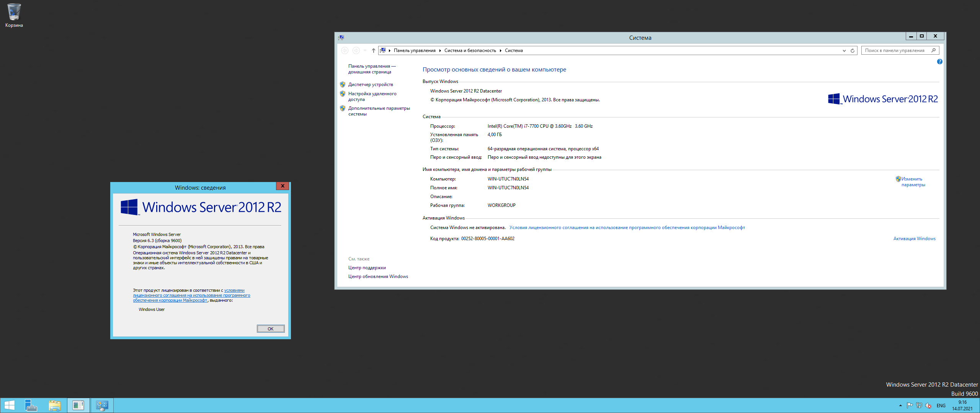Open the recent locations dropdown next to navigation arrows
Image resolution: width=980 pixels, height=413 pixels.
pos(365,50)
